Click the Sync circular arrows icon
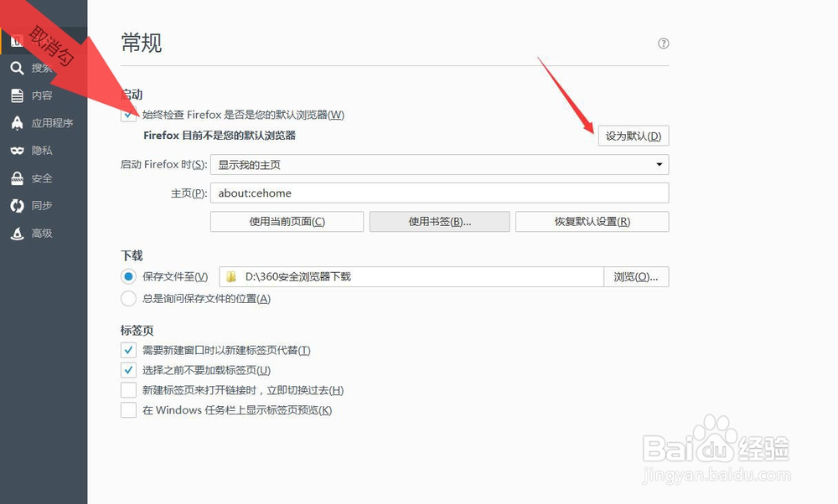Image resolution: width=838 pixels, height=504 pixels. [17, 206]
